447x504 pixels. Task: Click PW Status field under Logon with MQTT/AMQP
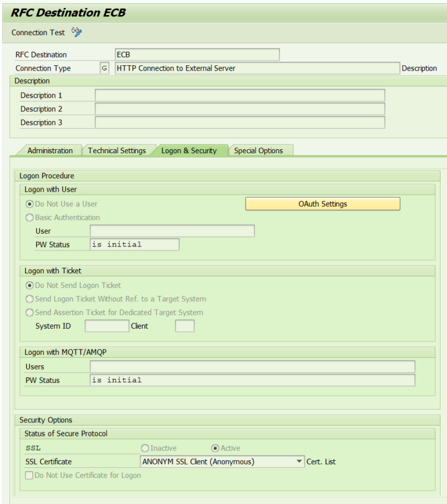[x=253, y=380]
